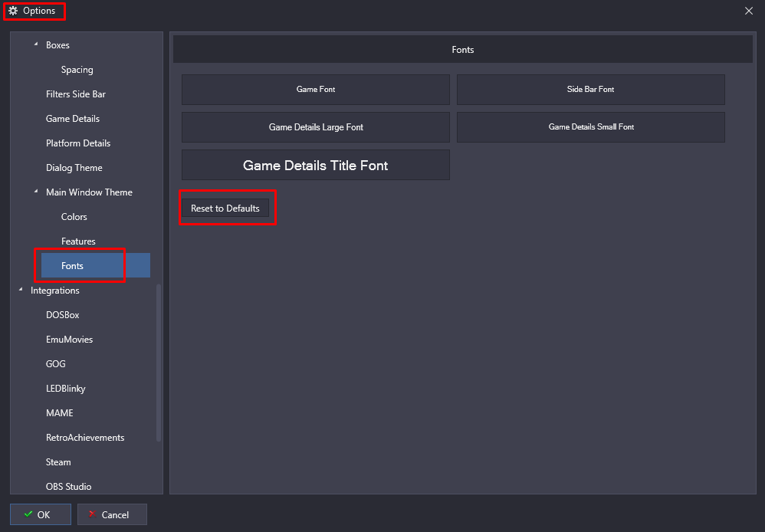Screen dimensions: 765x532
Task: Go to Filters Side Bar options
Action: [x=76, y=94]
